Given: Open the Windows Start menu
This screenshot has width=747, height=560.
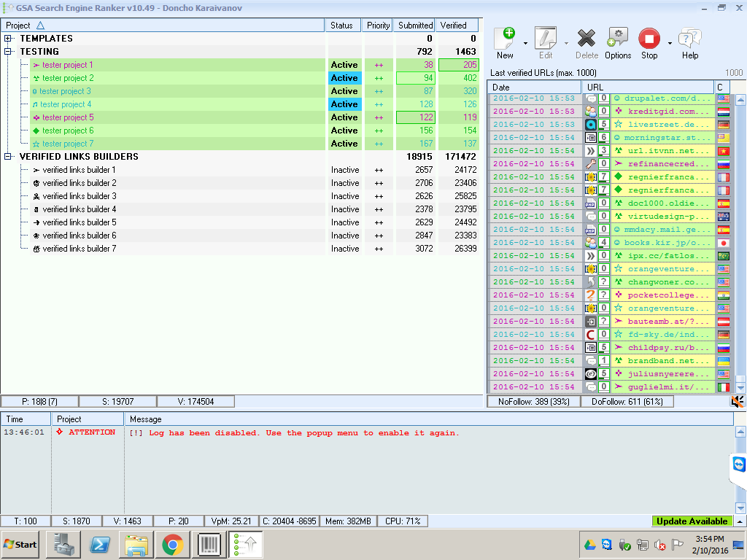Looking at the screenshot, I should 20,544.
